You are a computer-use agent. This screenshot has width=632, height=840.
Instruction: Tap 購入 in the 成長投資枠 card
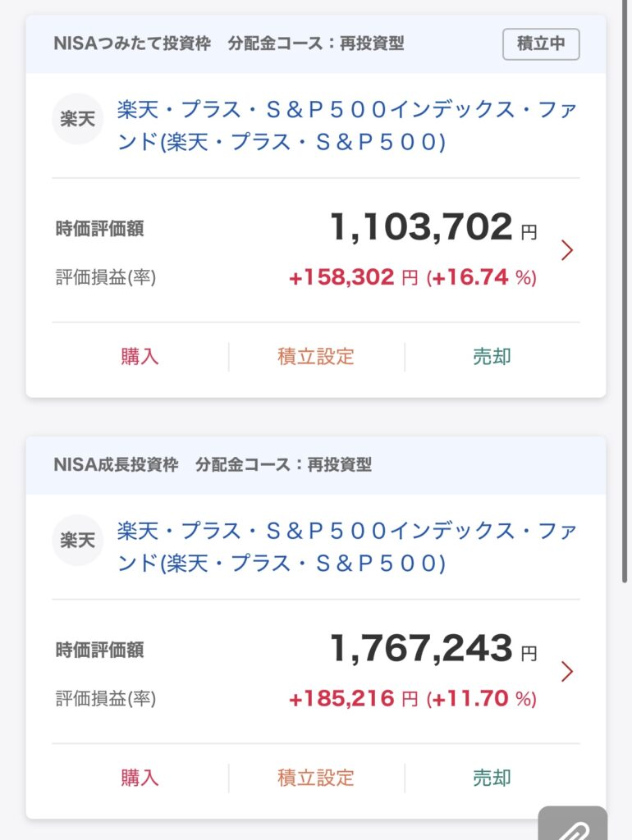(140, 778)
